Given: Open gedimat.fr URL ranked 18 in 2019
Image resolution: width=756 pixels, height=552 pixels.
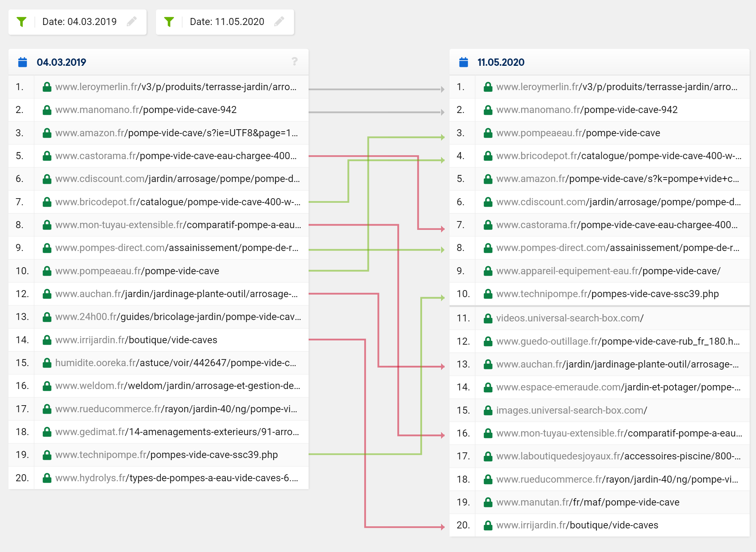Looking at the screenshot, I should point(177,432).
